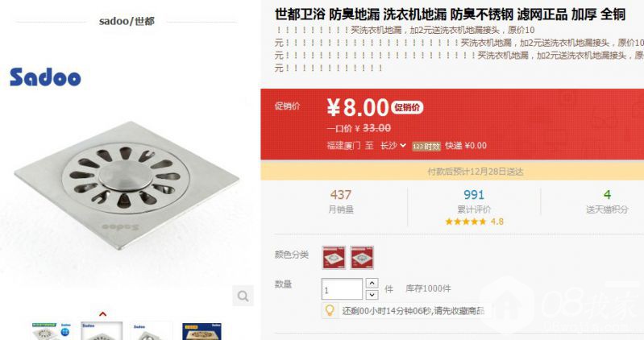
Task: Select the first product thumbnail
Action: (x=52, y=331)
